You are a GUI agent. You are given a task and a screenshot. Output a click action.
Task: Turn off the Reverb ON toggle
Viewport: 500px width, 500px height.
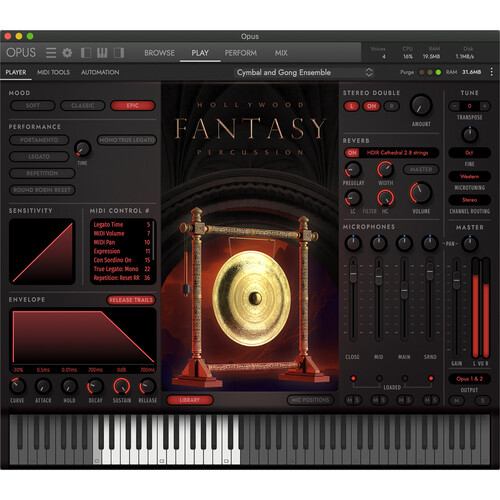(x=352, y=153)
